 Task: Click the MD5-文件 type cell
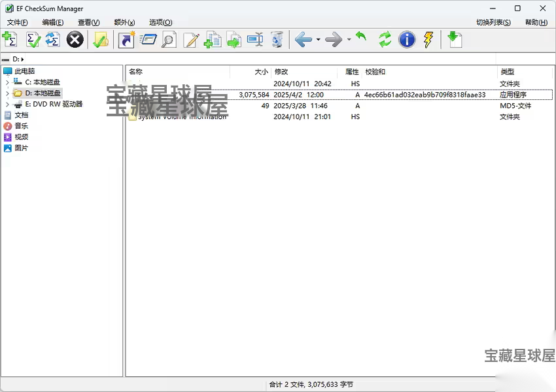tap(515, 106)
